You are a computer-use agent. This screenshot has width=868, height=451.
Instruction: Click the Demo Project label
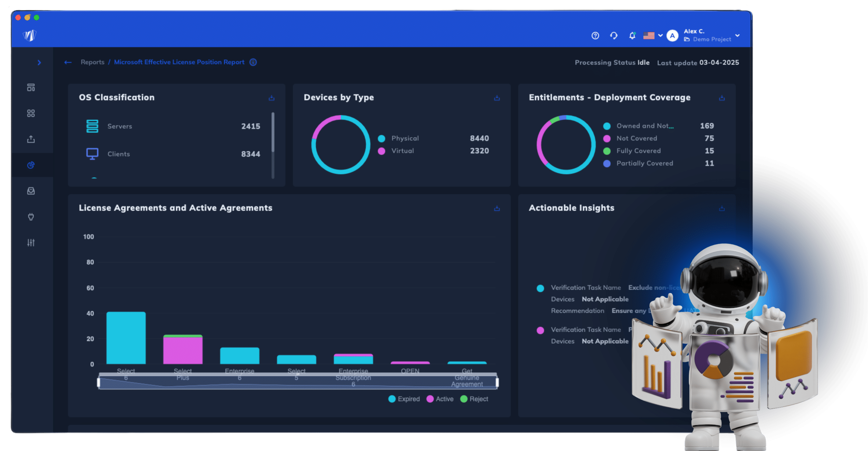[712, 39]
